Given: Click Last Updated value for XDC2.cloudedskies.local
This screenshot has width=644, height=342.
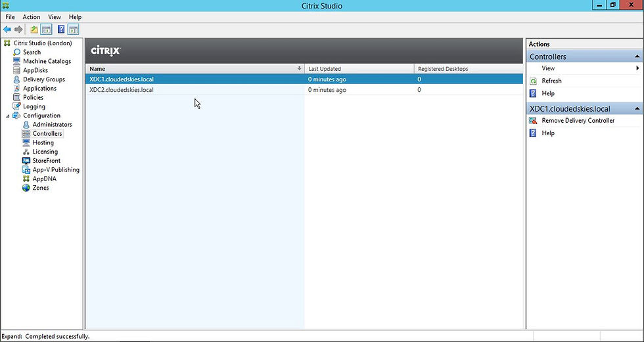Looking at the screenshot, I should (x=327, y=90).
